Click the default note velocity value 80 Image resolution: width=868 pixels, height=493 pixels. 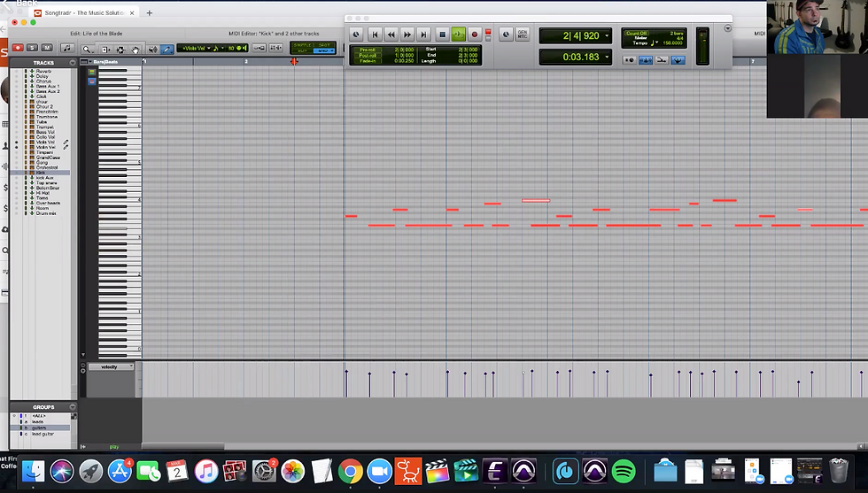231,48
